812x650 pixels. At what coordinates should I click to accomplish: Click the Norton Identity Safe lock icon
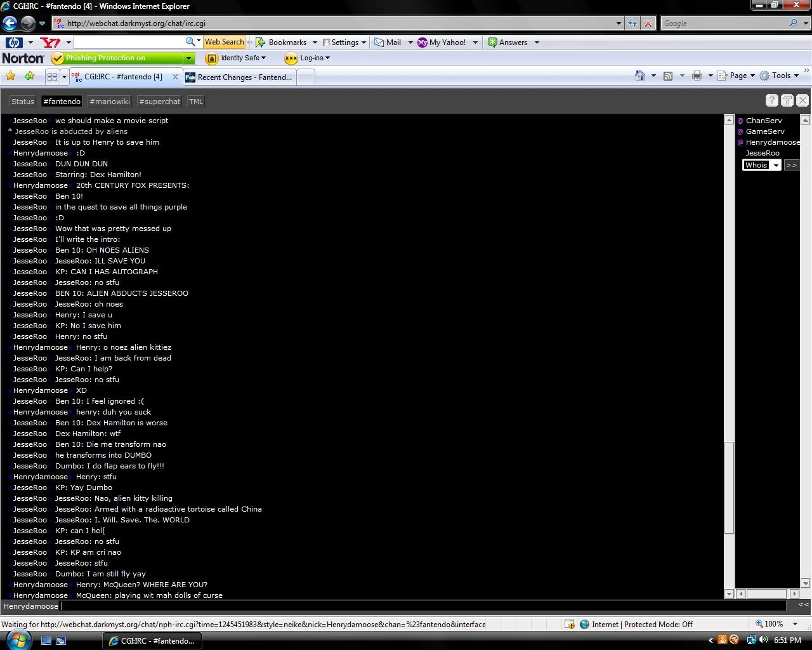[212, 58]
